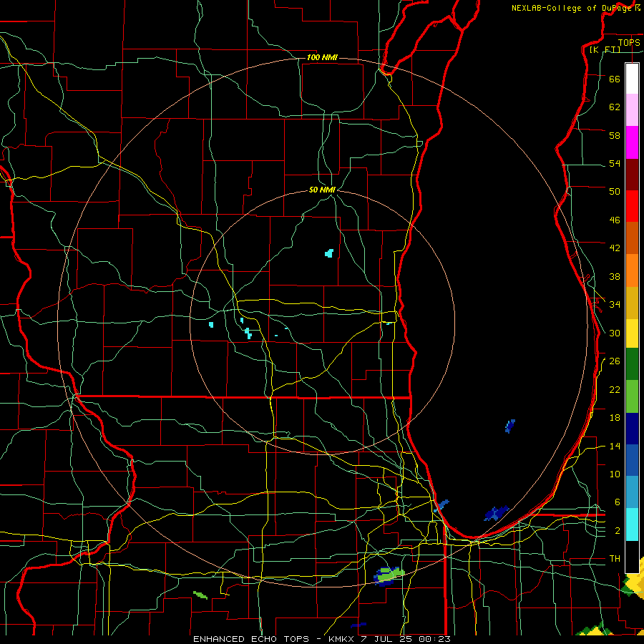The image size is (644, 644).
Task: Click the "KMKX" station identifier
Action: tap(341, 639)
